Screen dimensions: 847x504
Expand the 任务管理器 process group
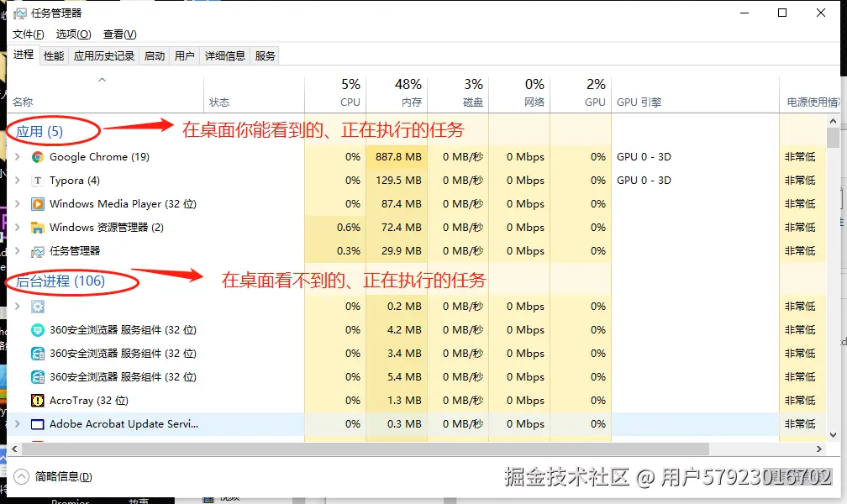pos(18,250)
